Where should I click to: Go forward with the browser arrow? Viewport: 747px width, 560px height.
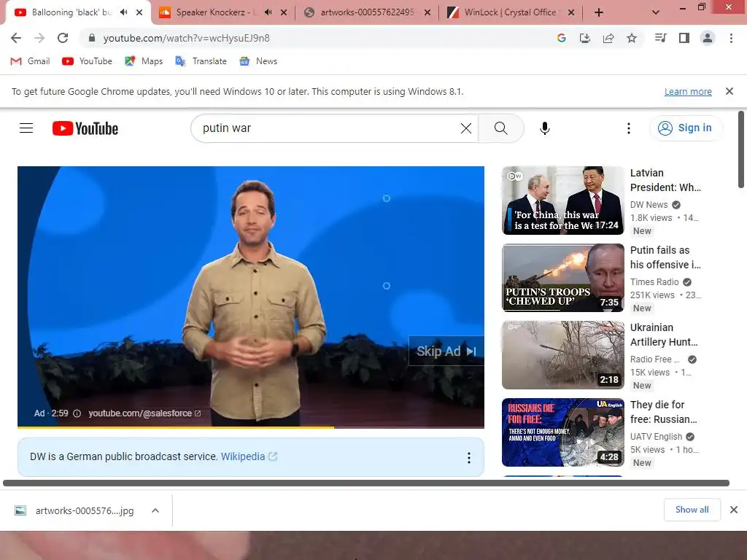pos(39,38)
